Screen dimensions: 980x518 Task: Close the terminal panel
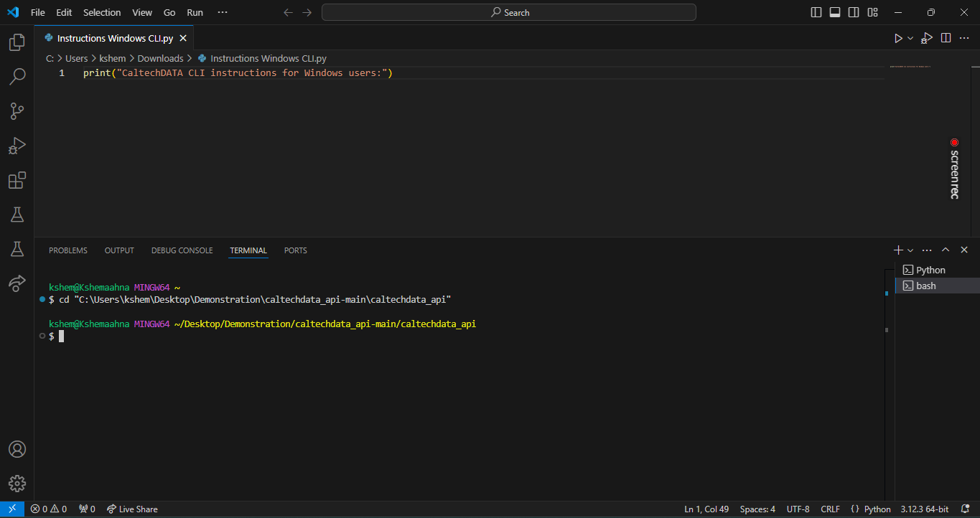point(964,250)
